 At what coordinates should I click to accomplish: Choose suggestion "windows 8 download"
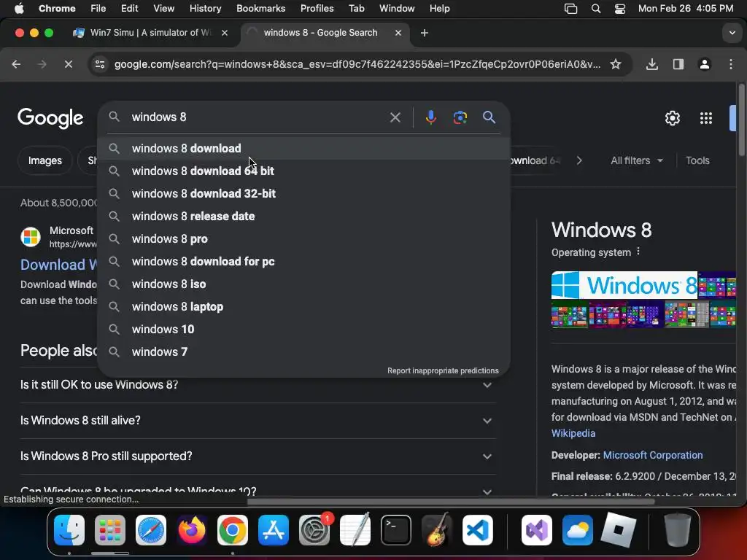tap(304, 149)
